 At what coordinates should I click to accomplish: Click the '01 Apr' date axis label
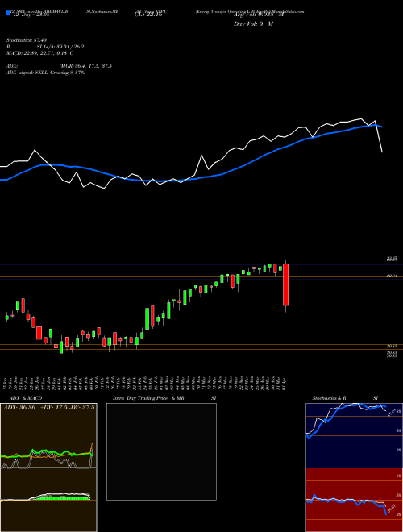tap(285, 383)
